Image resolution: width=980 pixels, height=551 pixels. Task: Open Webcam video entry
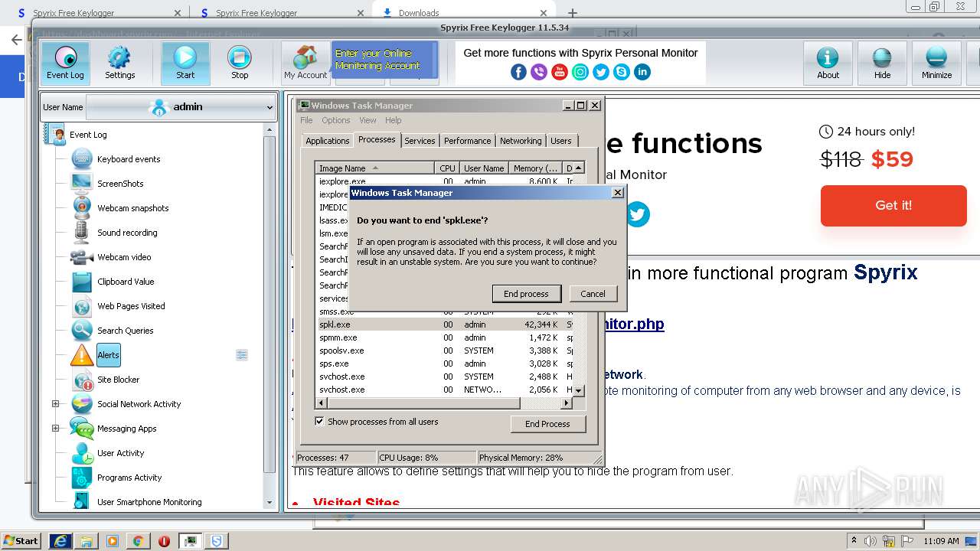(124, 257)
